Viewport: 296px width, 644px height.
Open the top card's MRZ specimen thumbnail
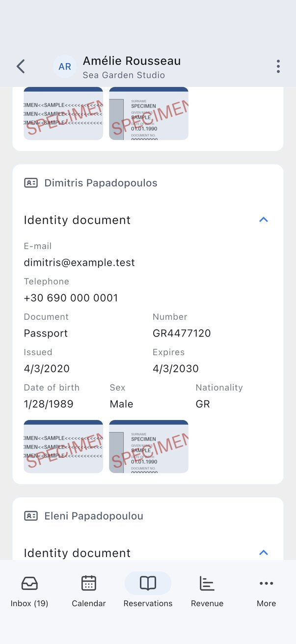(x=63, y=113)
